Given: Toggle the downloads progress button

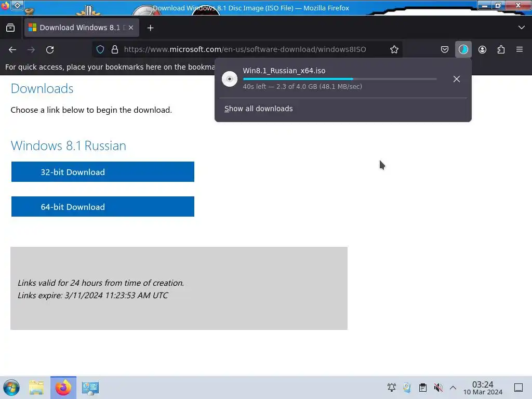Looking at the screenshot, I should (x=463, y=49).
